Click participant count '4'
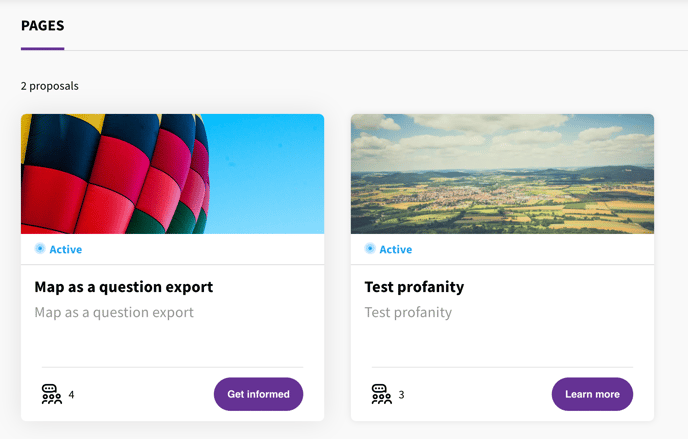 point(71,394)
